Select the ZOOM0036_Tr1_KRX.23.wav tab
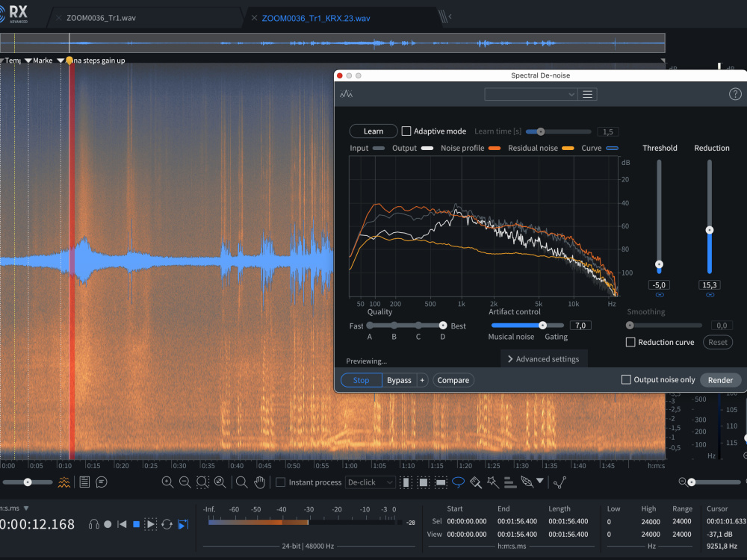 pos(316,18)
